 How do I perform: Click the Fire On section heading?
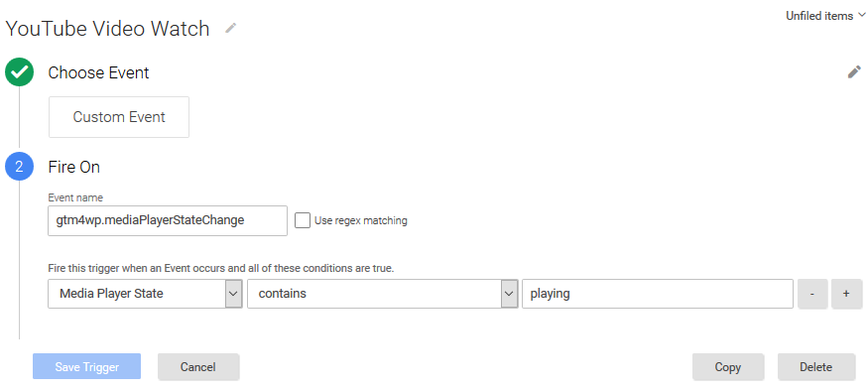(x=74, y=167)
